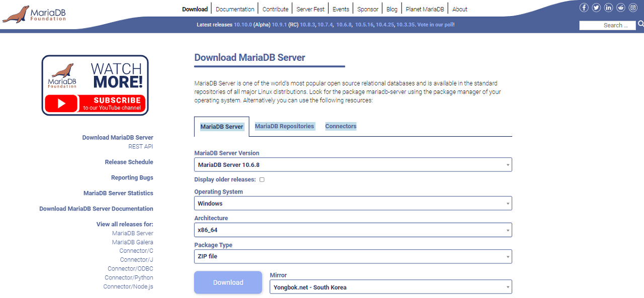644x298 pixels.
Task: Open the Instagram social icon
Action: tap(633, 8)
